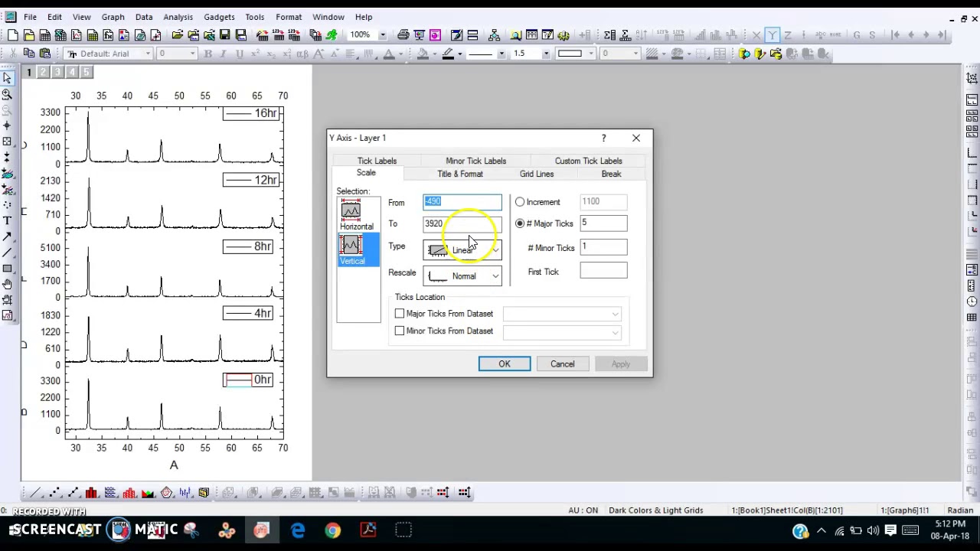This screenshot has width=980, height=551.
Task: Click the Set as Y column icon
Action: [772, 34]
